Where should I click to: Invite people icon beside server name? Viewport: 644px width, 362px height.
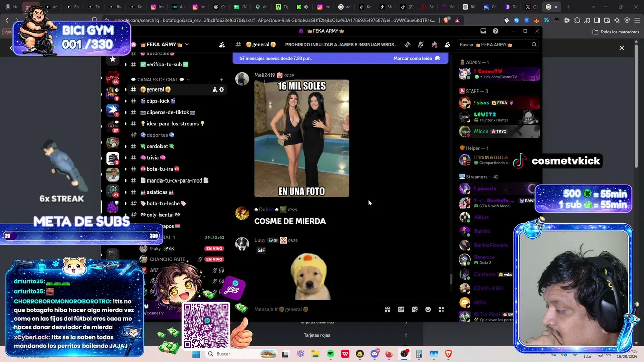(x=222, y=45)
